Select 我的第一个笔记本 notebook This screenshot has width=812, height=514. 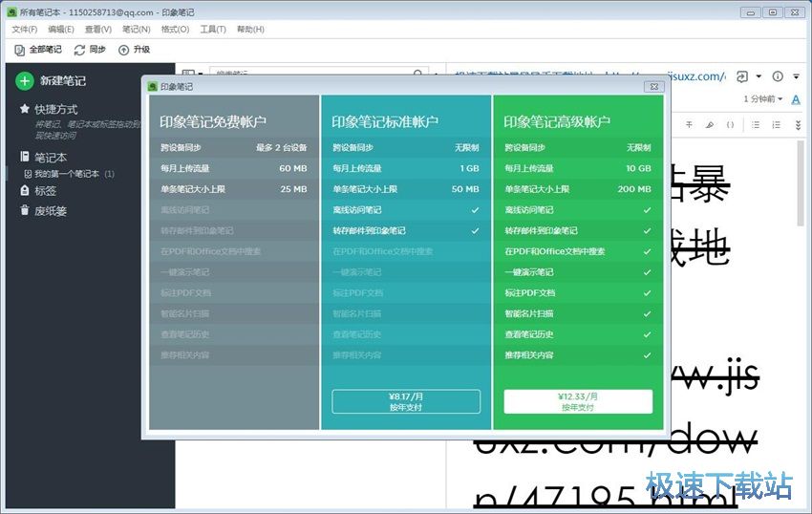coord(66,174)
